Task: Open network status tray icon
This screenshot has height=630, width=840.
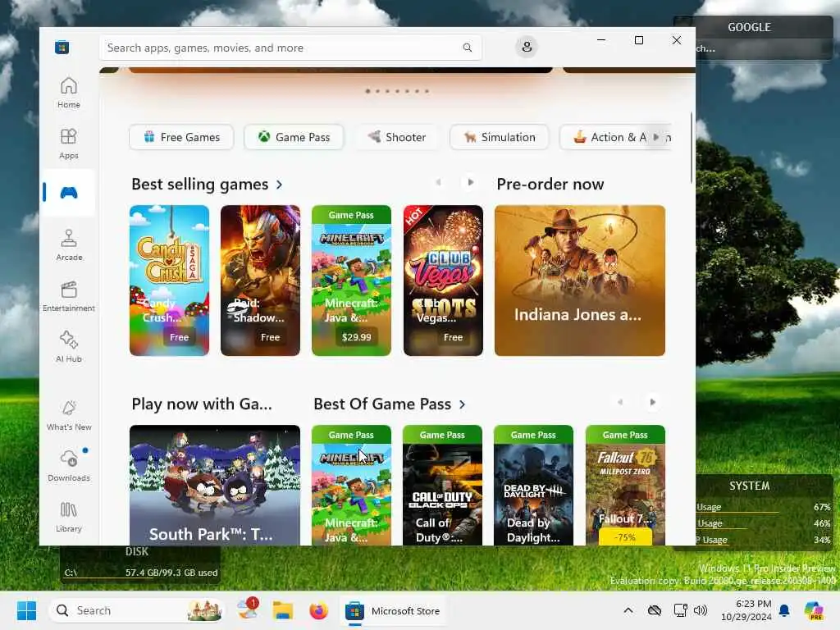Action: tap(680, 610)
